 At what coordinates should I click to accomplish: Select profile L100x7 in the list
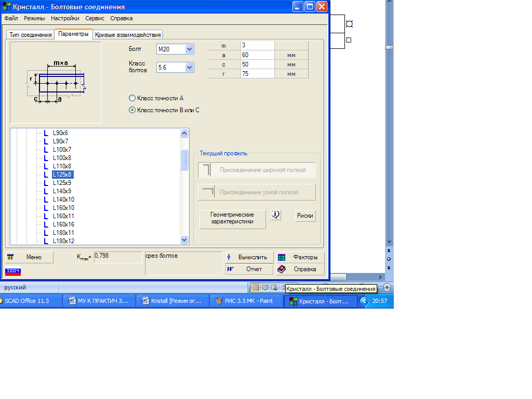pos(62,150)
